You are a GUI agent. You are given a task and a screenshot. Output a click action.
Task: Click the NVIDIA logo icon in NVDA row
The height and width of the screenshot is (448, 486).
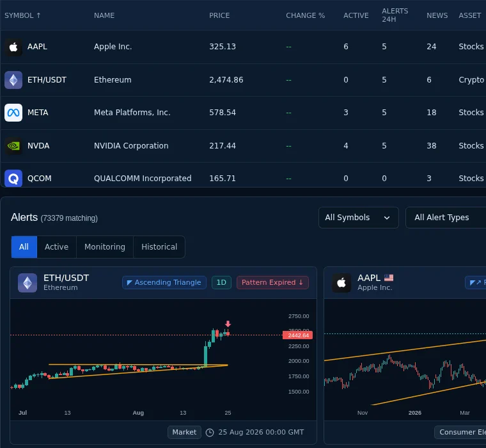click(x=13, y=146)
